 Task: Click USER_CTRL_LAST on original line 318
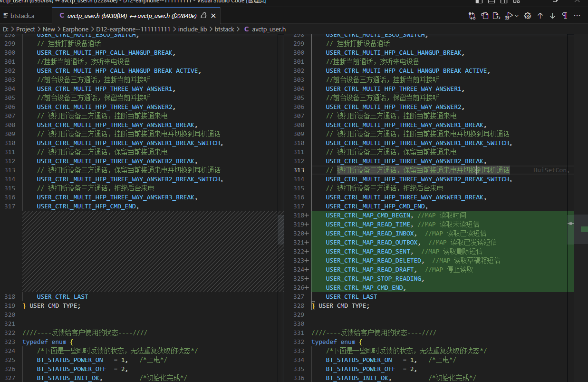pyautogui.click(x=62, y=296)
